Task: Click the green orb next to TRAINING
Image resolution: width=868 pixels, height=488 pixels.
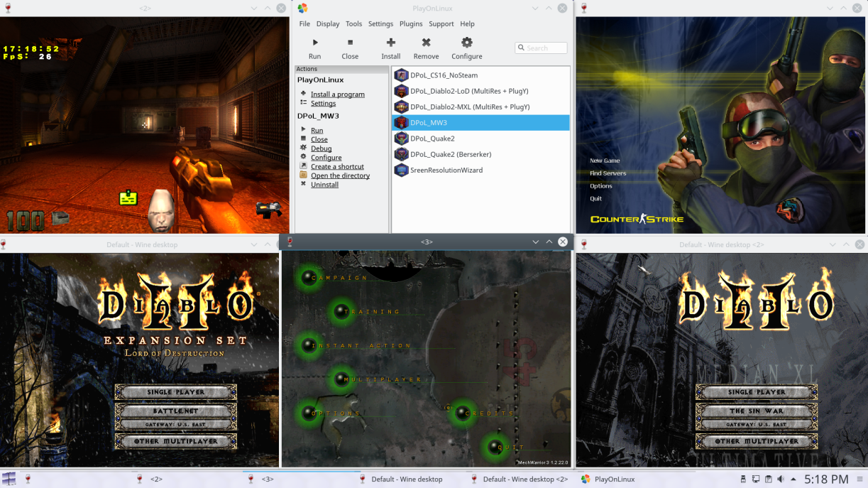Action: coord(342,311)
